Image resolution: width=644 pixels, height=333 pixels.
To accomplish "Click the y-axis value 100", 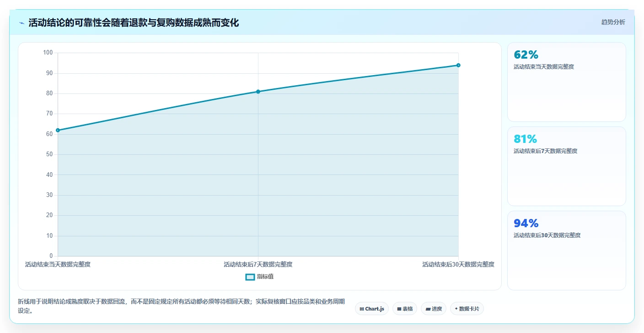I will coord(48,53).
